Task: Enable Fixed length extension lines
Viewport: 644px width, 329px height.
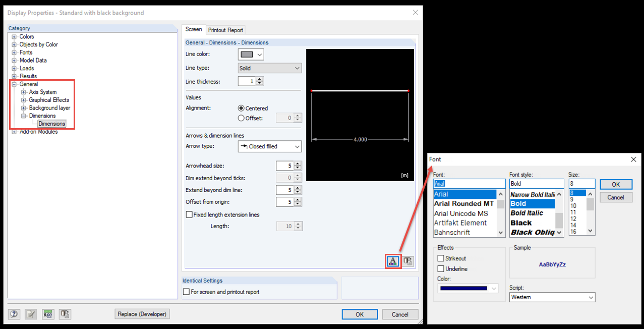Action: [x=190, y=214]
